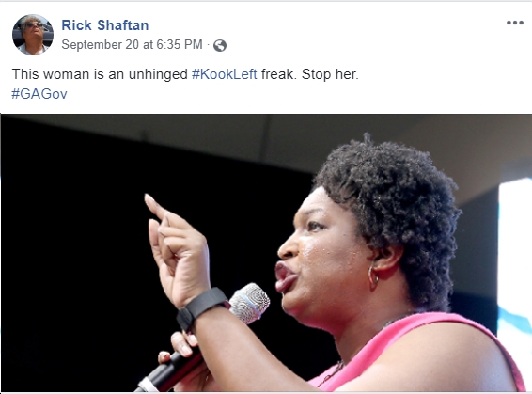532x394 pixels.
Task: Follow the #KookLeft hashtag
Action: pyautogui.click(x=225, y=74)
